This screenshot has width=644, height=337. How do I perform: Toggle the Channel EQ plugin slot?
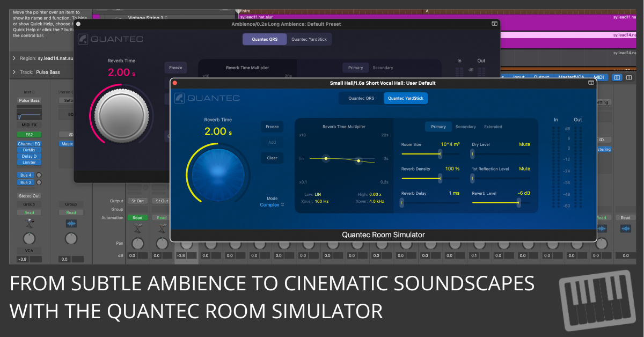29,144
